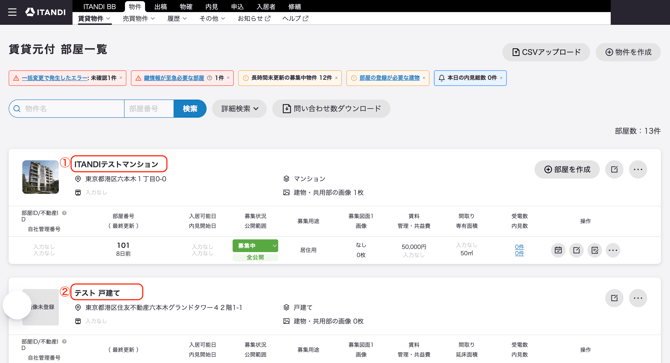Image resolution: width=670 pixels, height=363 pixels.
Task: Click the upper 0件 受電数 link for room 101
Action: click(519, 247)
